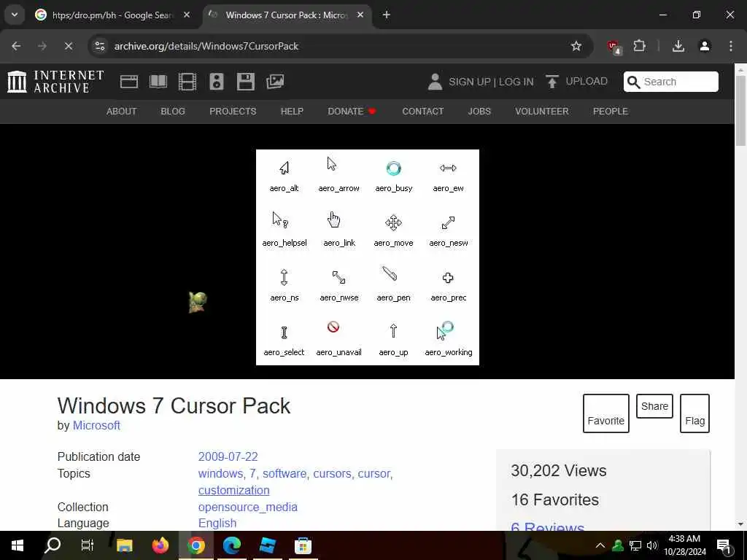The image size is (747, 560).
Task: Open Task View on the taskbar
Action: point(88,545)
